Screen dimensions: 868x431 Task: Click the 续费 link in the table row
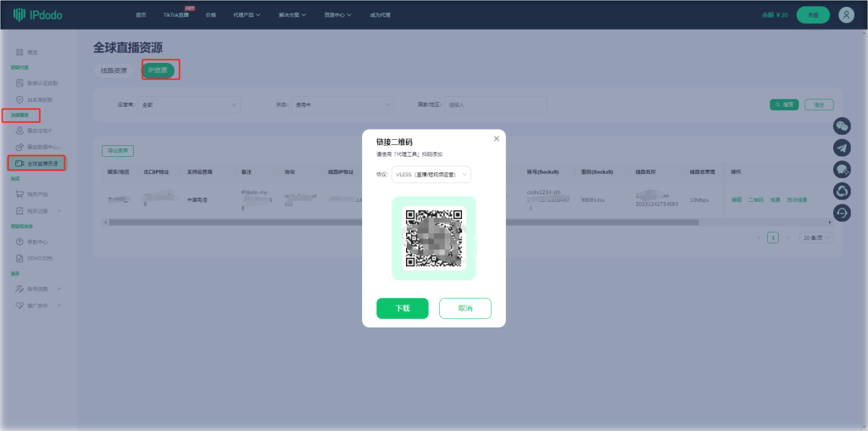775,199
